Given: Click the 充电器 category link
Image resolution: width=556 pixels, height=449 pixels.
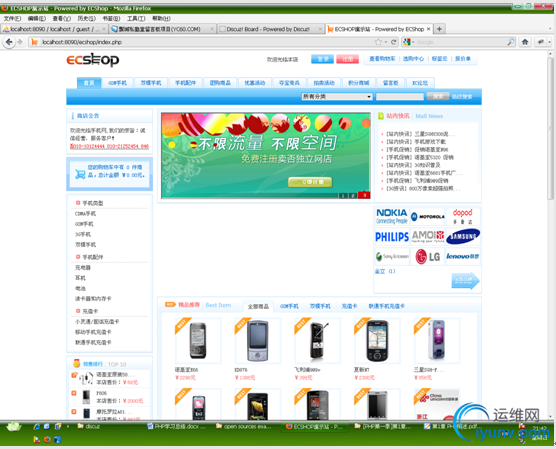Looking at the screenshot, I should pos(83,267).
